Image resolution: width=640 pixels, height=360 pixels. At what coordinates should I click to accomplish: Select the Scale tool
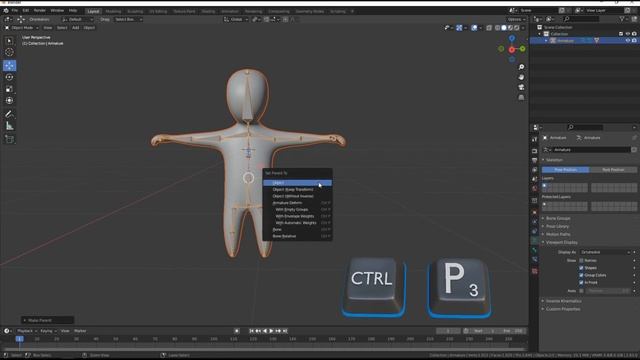coord(9,89)
